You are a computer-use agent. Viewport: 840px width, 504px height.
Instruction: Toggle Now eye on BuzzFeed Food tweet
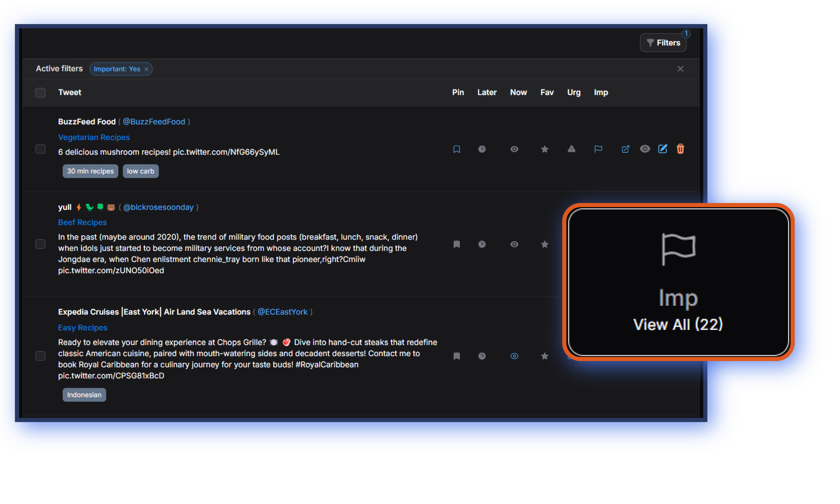[x=514, y=149]
